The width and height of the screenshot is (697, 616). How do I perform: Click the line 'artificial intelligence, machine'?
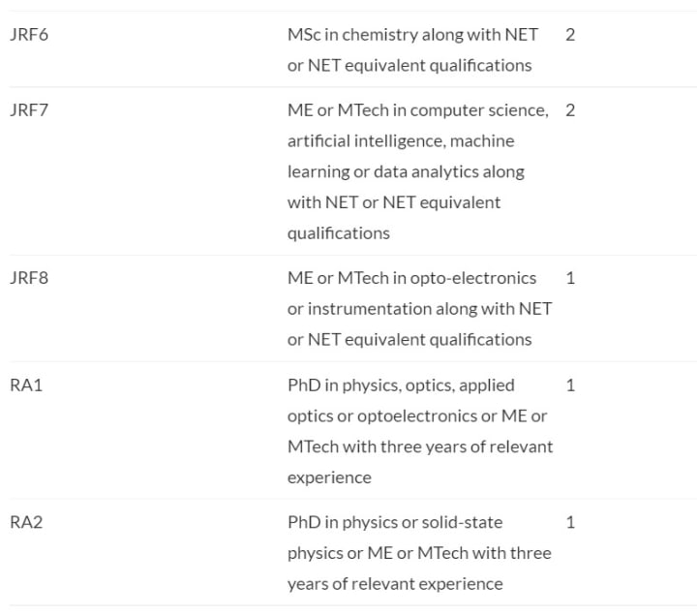(401, 141)
